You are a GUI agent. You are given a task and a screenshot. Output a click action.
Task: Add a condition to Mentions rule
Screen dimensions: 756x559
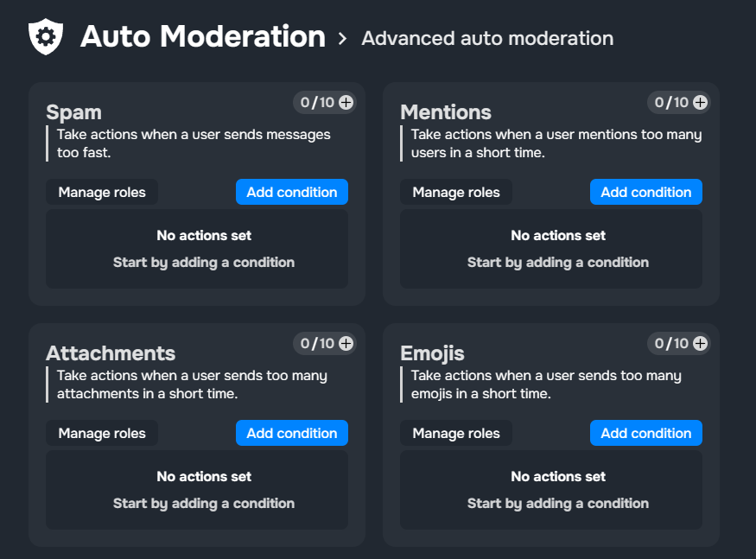pos(645,192)
